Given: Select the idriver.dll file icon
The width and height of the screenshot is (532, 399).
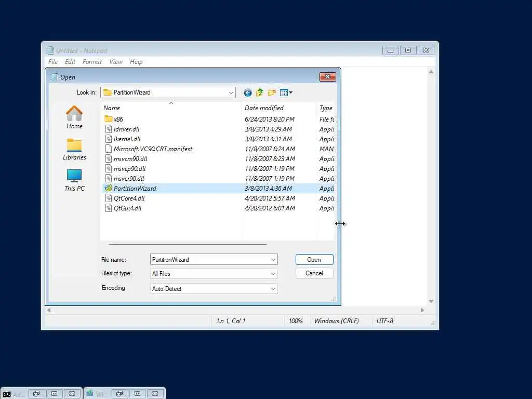Looking at the screenshot, I should 109,129.
